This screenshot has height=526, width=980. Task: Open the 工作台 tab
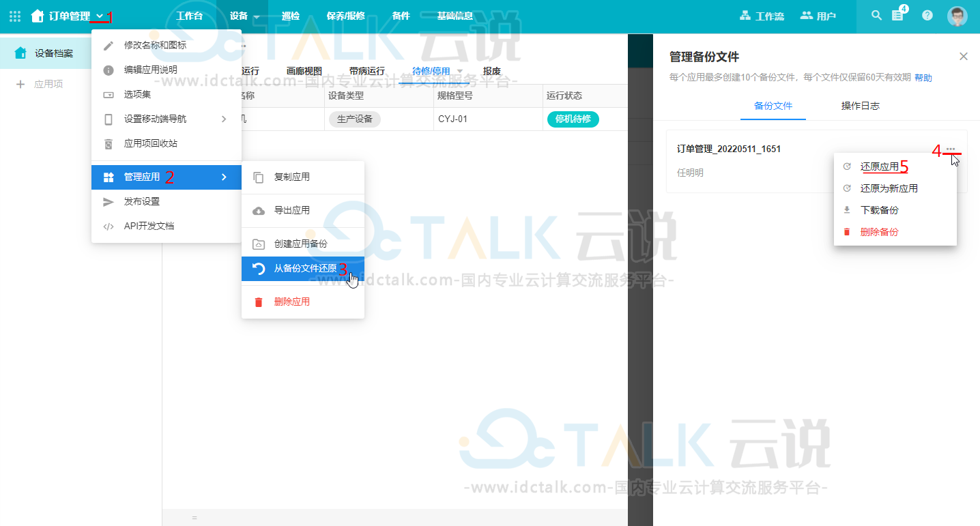[x=189, y=16]
